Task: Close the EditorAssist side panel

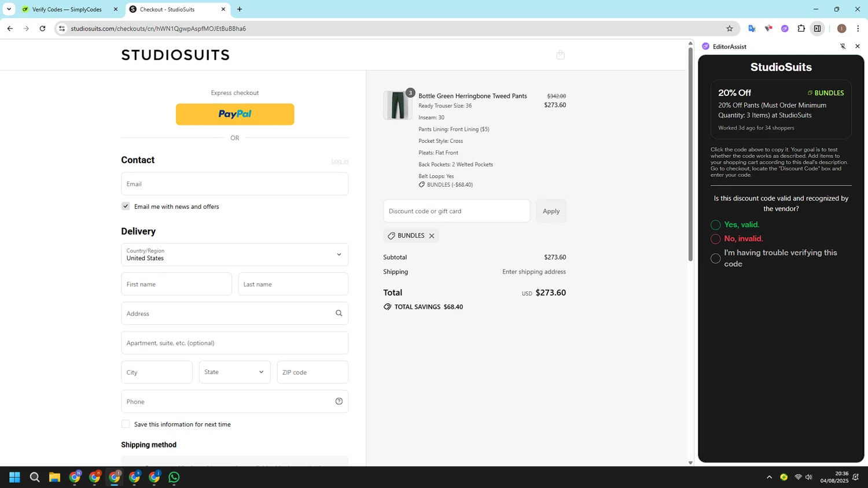Action: [858, 46]
